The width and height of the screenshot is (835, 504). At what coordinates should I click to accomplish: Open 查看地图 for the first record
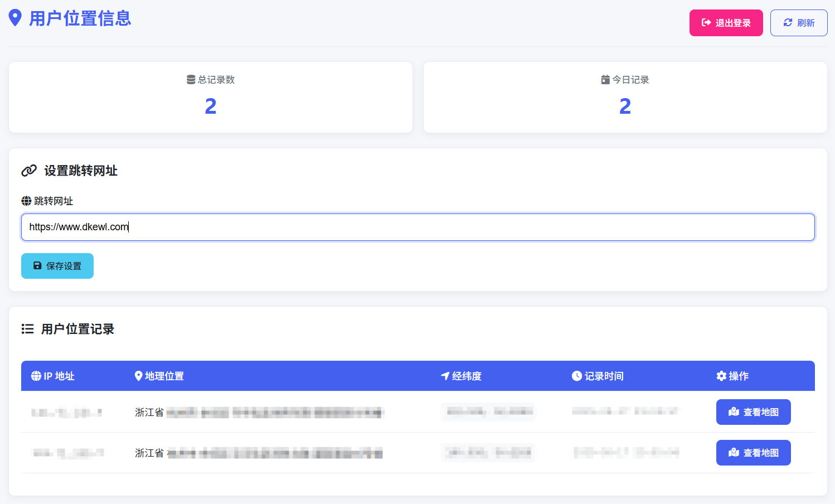(753, 412)
